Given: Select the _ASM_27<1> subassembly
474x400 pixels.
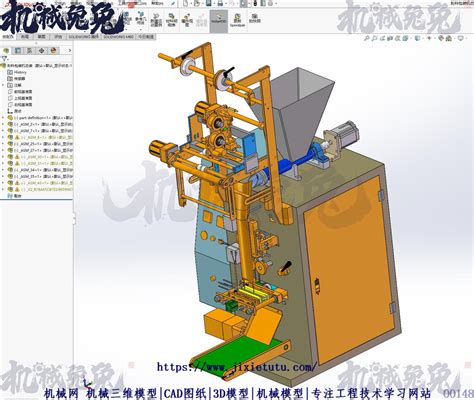Looking at the screenshot, I should coord(40,150).
